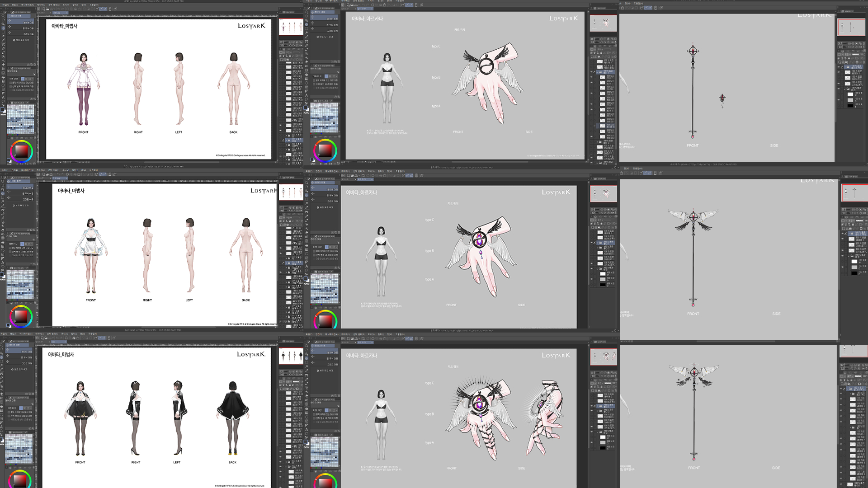
Task: Select second sub tool entry in top-left window
Action: pos(20,27)
